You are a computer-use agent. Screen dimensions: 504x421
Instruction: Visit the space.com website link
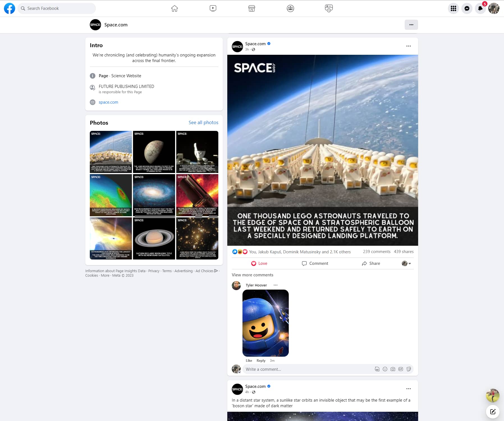point(108,102)
